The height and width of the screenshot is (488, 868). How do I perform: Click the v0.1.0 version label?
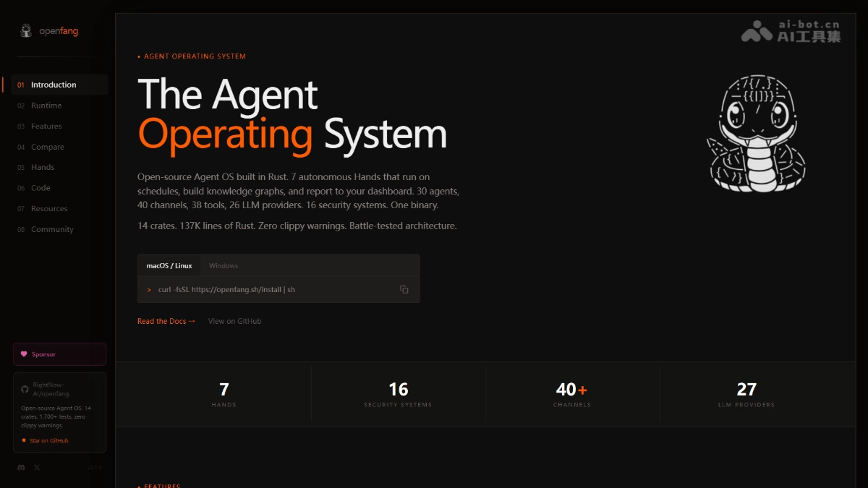[x=94, y=468]
